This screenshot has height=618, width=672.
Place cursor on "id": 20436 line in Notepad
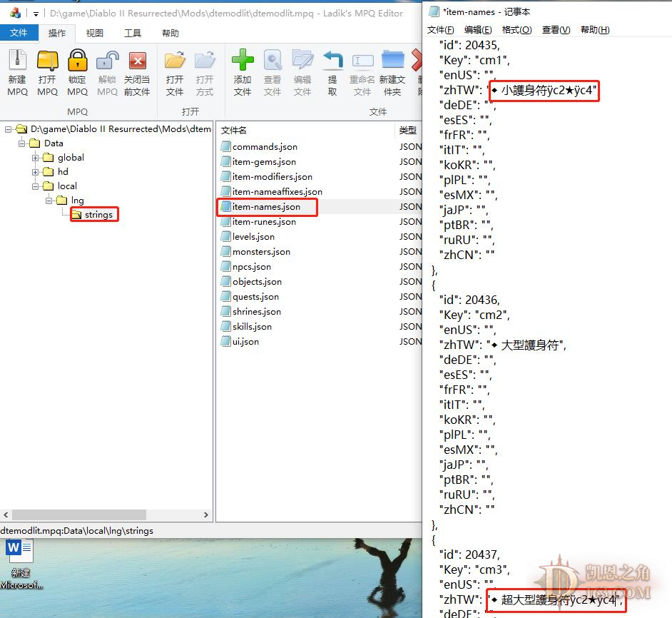click(469, 300)
